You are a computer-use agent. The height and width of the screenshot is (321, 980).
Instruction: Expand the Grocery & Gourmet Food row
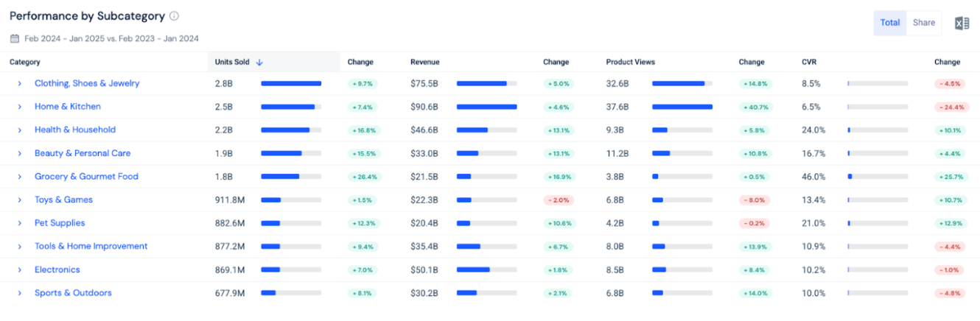tap(20, 177)
